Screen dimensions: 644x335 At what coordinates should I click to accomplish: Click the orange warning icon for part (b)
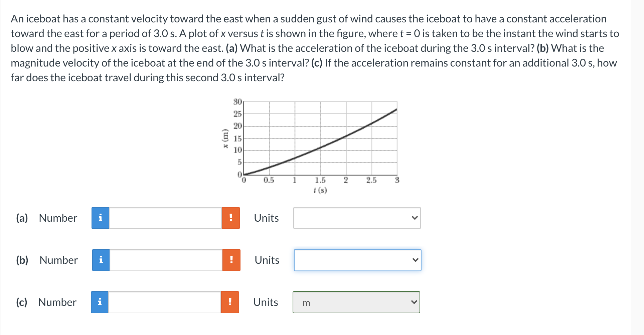coord(231,260)
